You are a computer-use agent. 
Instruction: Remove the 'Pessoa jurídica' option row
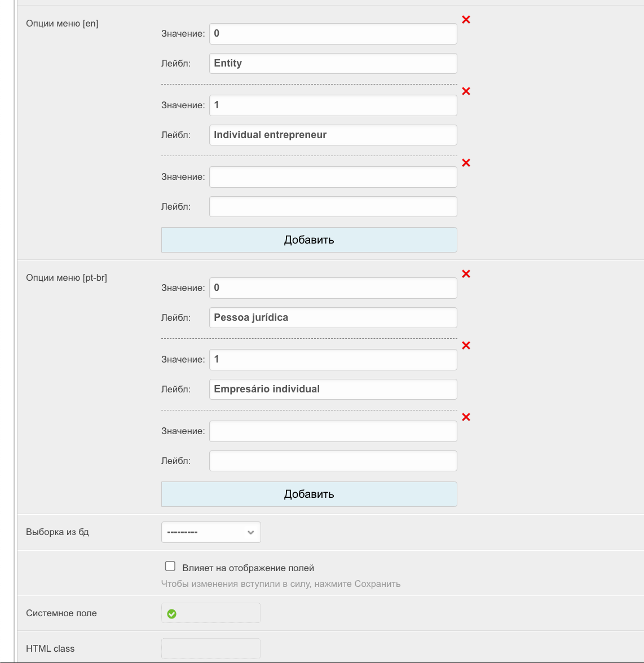466,274
